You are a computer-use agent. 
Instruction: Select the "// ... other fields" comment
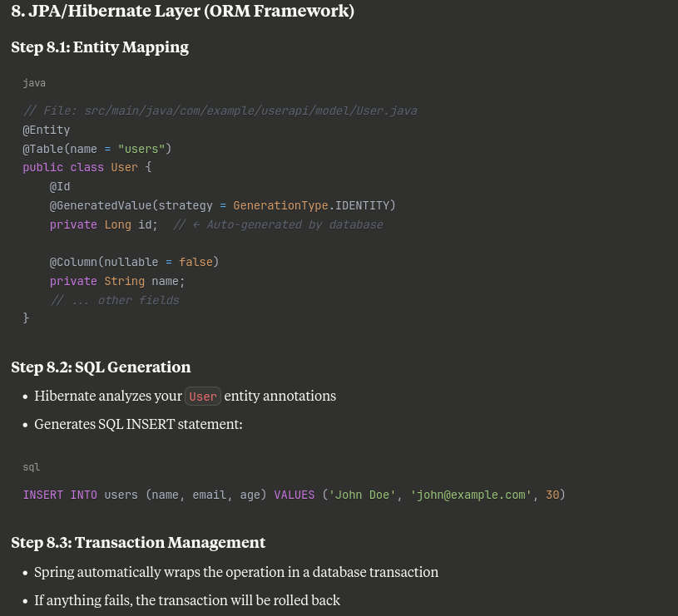click(115, 300)
